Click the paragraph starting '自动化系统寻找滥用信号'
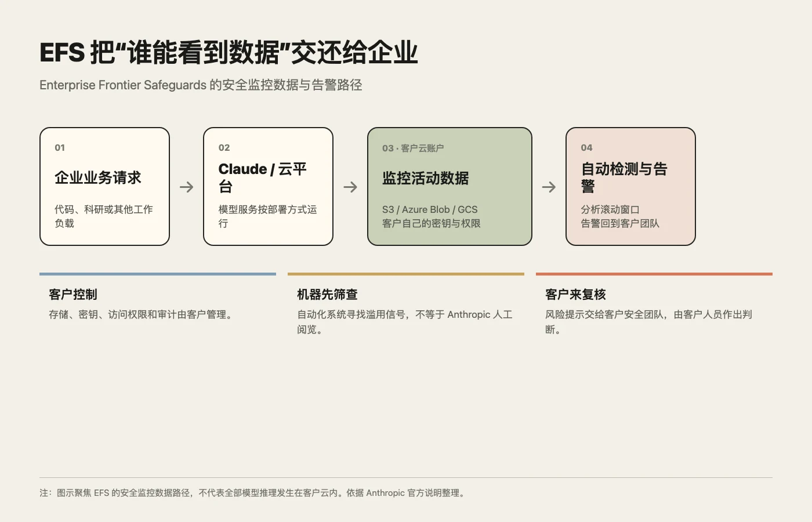 pos(405,322)
